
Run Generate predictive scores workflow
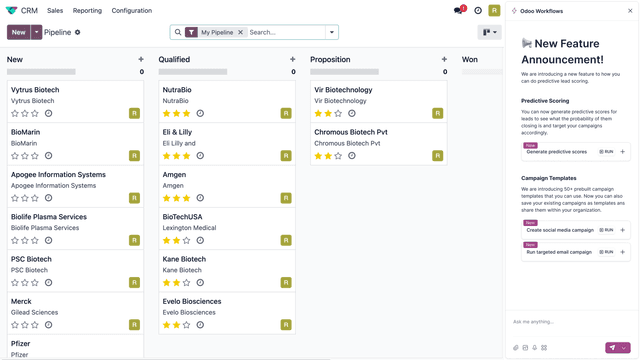coord(606,152)
